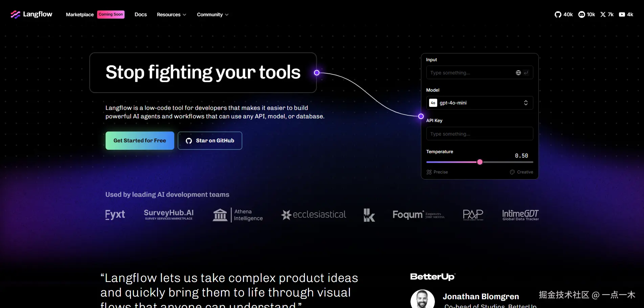
Task: Open the X 7k followers link
Action: [607, 15]
